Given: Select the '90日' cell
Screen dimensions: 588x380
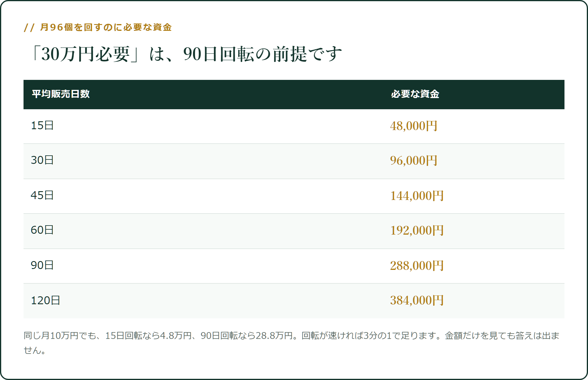Looking at the screenshot, I should [x=42, y=265].
